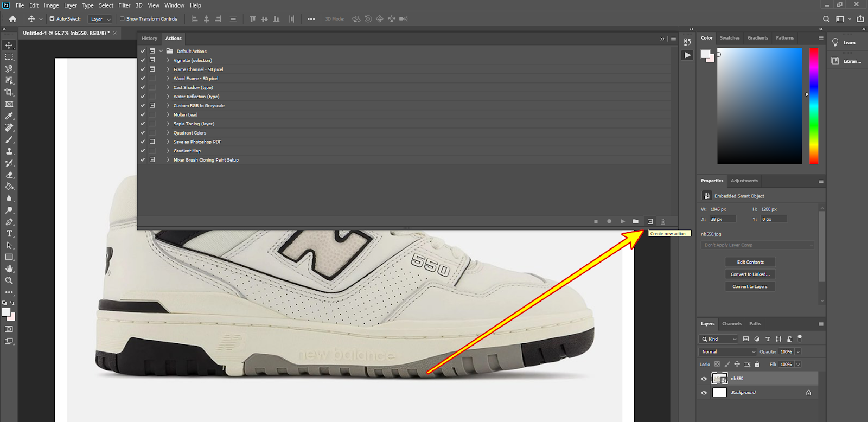Collapse the Default Actions folder
868x422 pixels.
coord(161,51)
